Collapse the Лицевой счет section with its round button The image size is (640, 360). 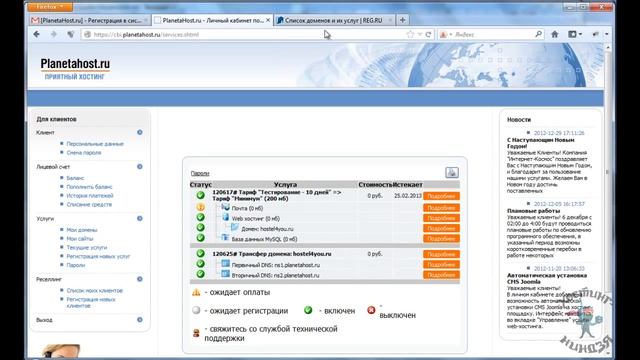click(140, 167)
